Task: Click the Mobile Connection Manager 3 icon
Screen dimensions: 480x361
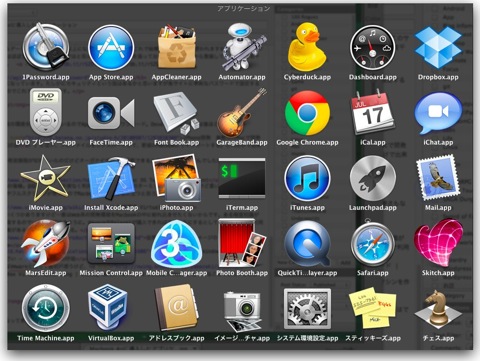Action: point(176,244)
